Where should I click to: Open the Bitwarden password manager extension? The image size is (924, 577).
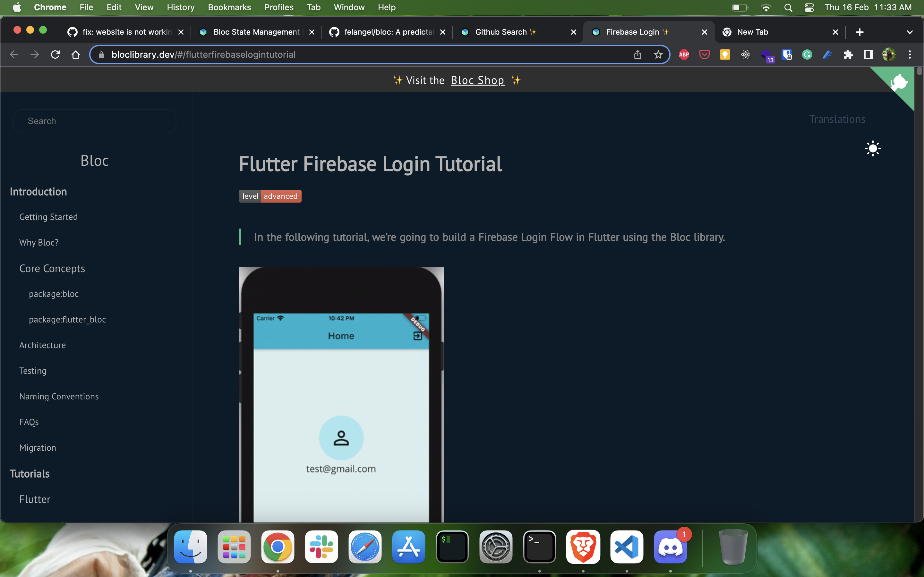pos(787,54)
